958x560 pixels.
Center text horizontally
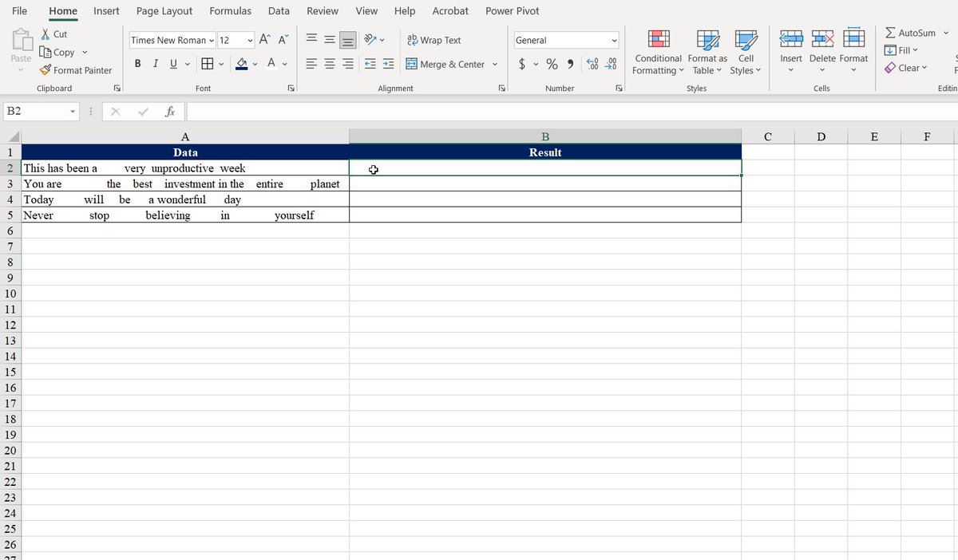click(x=330, y=64)
